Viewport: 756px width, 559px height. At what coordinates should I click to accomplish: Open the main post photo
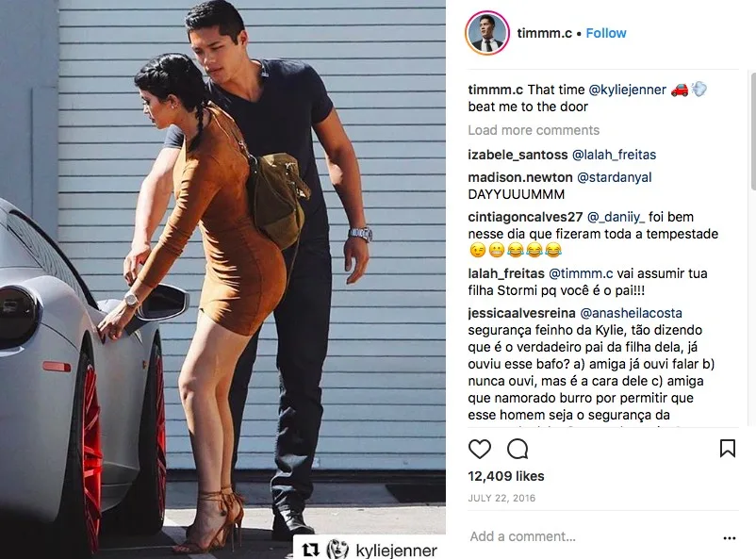222,279
